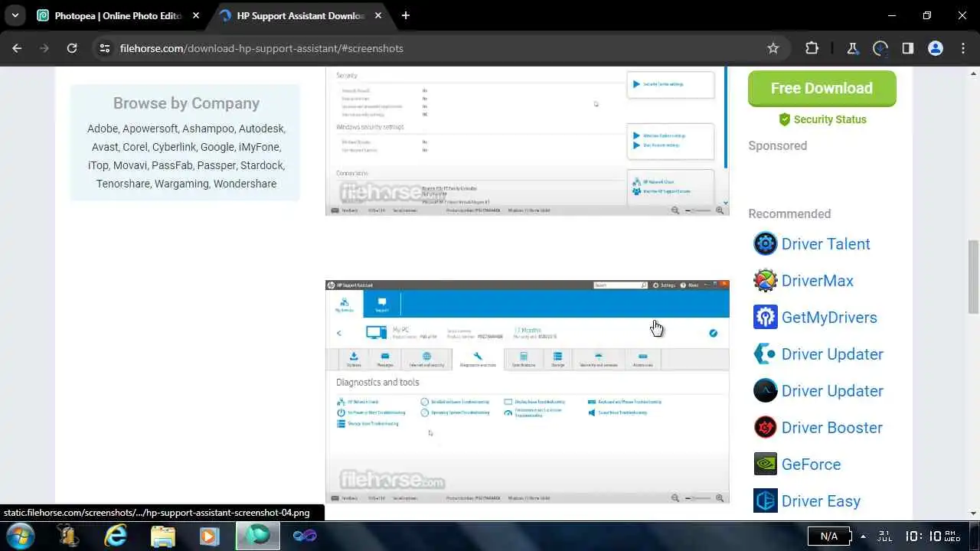Open the Windows Start button
This screenshot has height=551, width=980.
18,535
